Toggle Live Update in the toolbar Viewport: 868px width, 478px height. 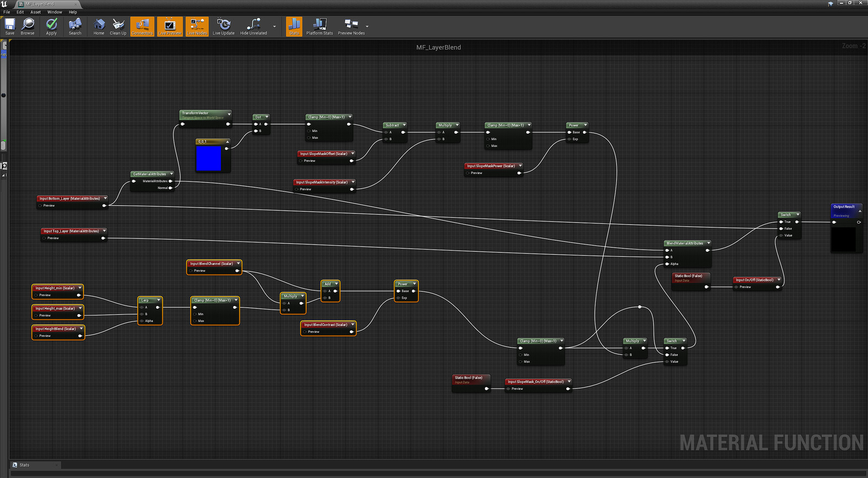pyautogui.click(x=224, y=26)
